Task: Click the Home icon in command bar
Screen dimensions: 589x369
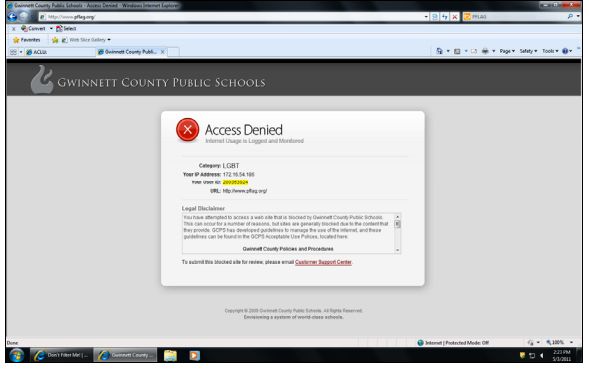Action: [439, 51]
